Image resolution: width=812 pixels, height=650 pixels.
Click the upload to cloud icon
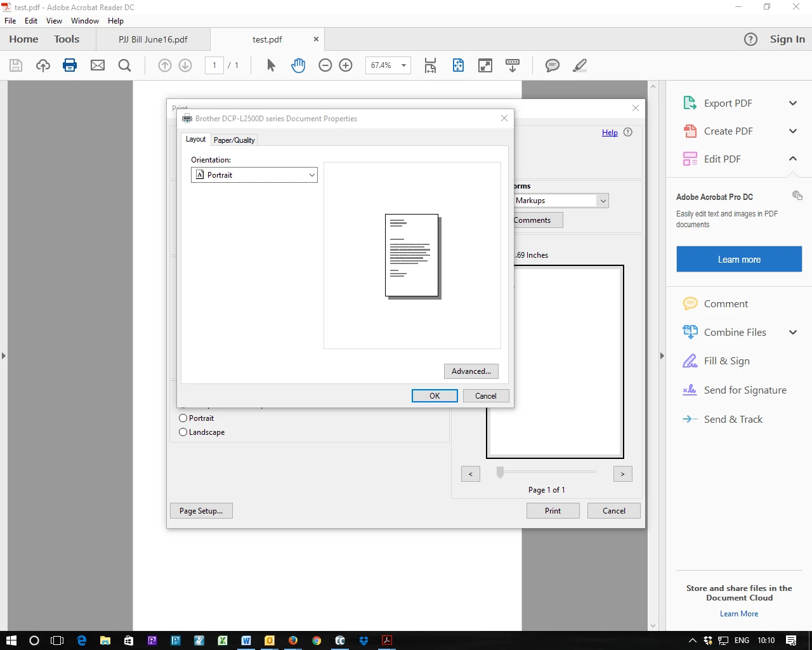(43, 65)
